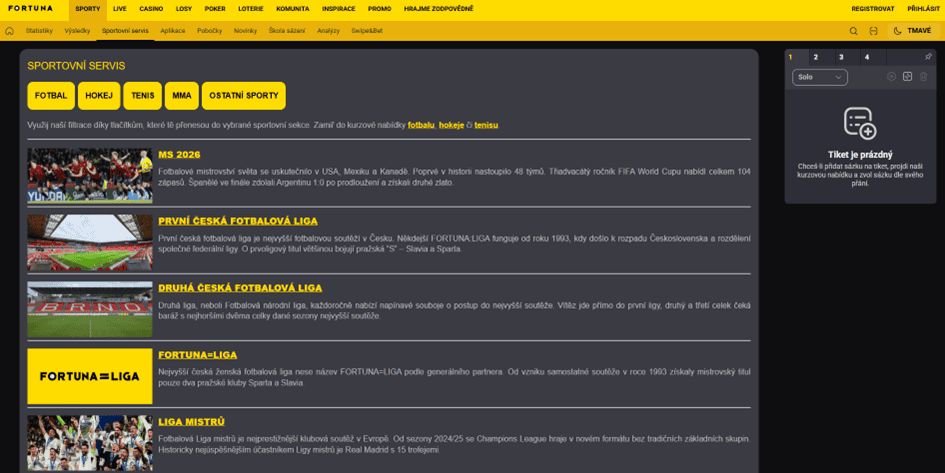Open the LOTERIE menu item

(x=251, y=9)
